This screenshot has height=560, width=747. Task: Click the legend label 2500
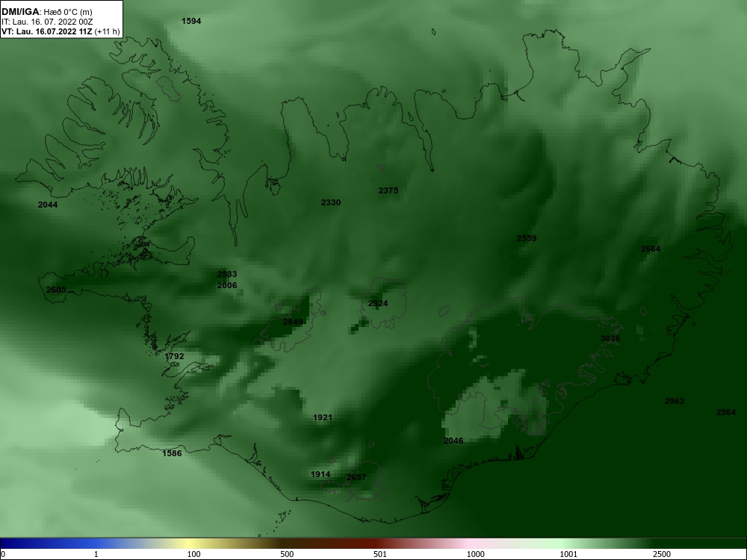[x=662, y=554]
